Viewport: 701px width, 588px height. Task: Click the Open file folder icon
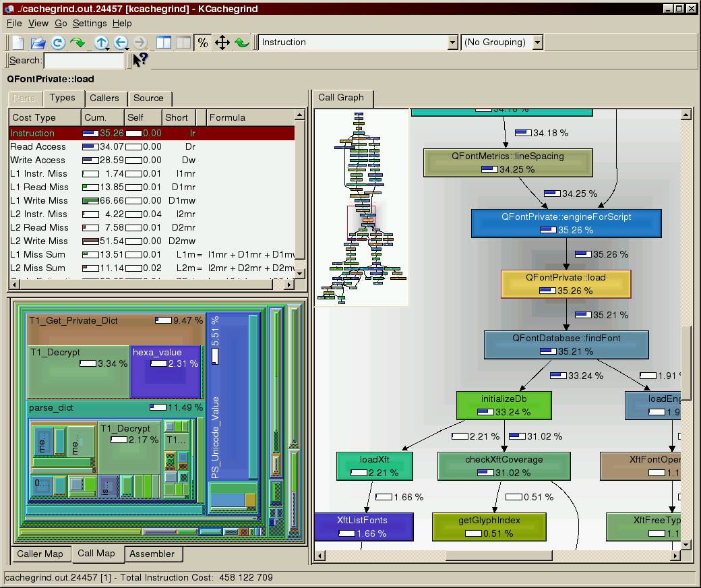click(38, 42)
